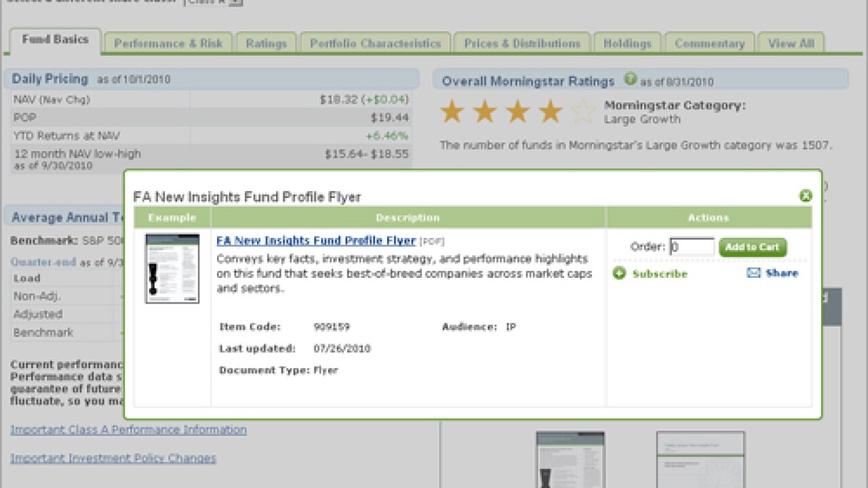868x488 pixels.
Task: Open FA New Insights Fund Profile Flyer link
Action: click(315, 241)
